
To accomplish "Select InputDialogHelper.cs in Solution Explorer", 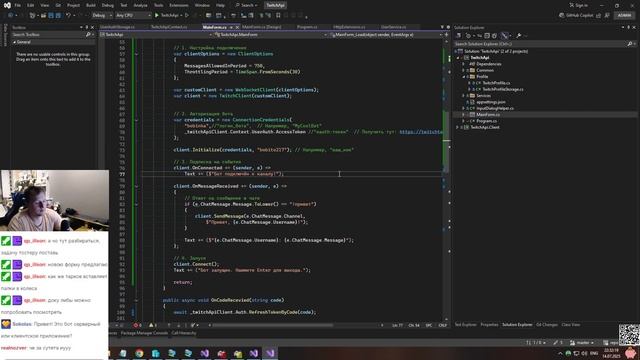I will coord(494,108).
